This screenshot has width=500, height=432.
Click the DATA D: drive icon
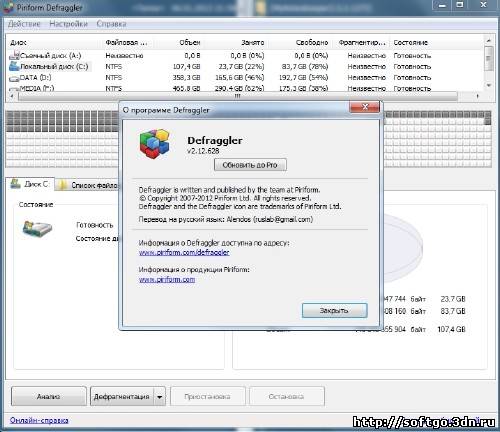click(14, 78)
